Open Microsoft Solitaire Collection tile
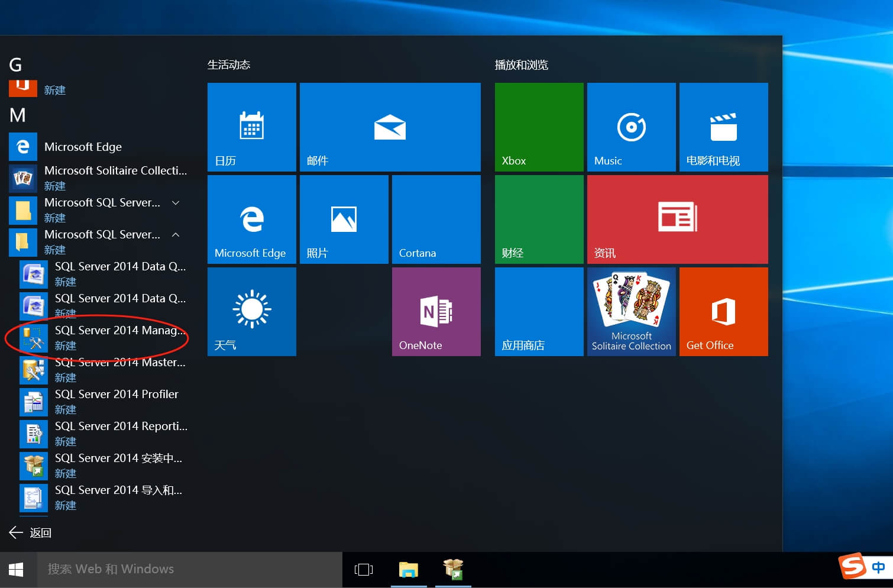893x588 pixels. click(x=631, y=312)
